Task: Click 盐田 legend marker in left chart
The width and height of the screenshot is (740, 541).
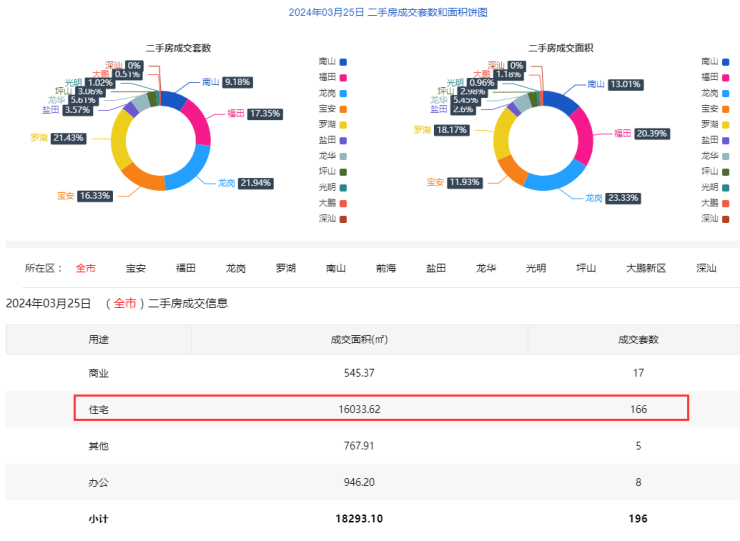Action: pyautogui.click(x=345, y=140)
